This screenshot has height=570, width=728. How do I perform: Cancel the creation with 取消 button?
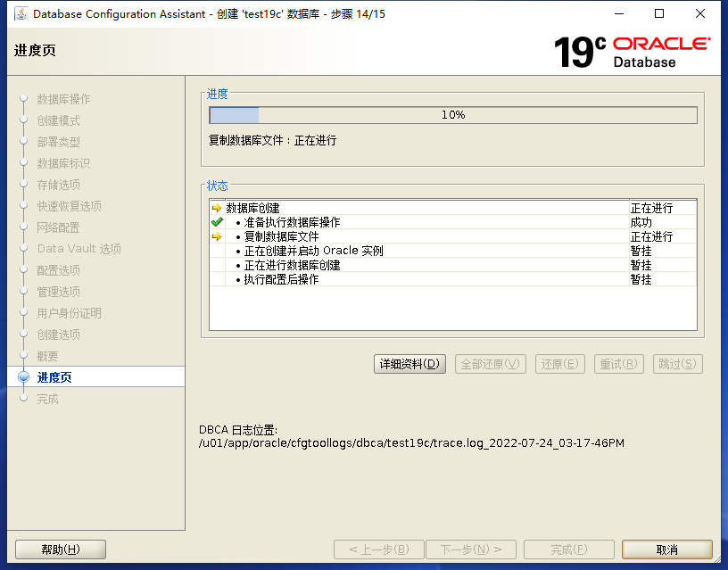click(667, 549)
